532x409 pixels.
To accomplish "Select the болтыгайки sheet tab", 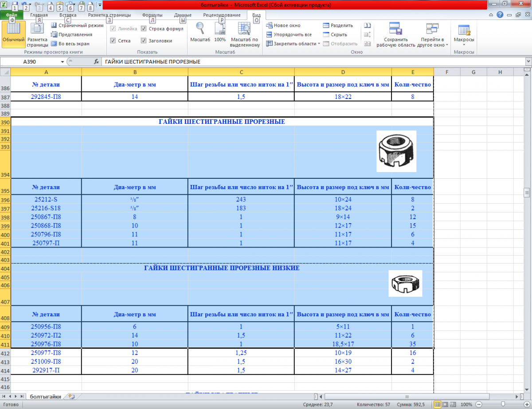I will tap(46, 397).
